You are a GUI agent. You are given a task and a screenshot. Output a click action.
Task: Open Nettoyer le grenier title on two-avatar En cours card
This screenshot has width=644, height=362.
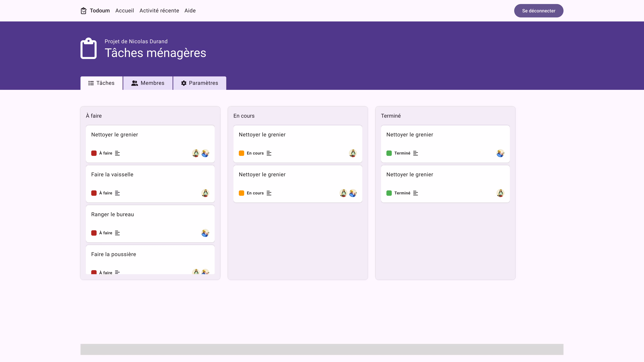point(262,175)
